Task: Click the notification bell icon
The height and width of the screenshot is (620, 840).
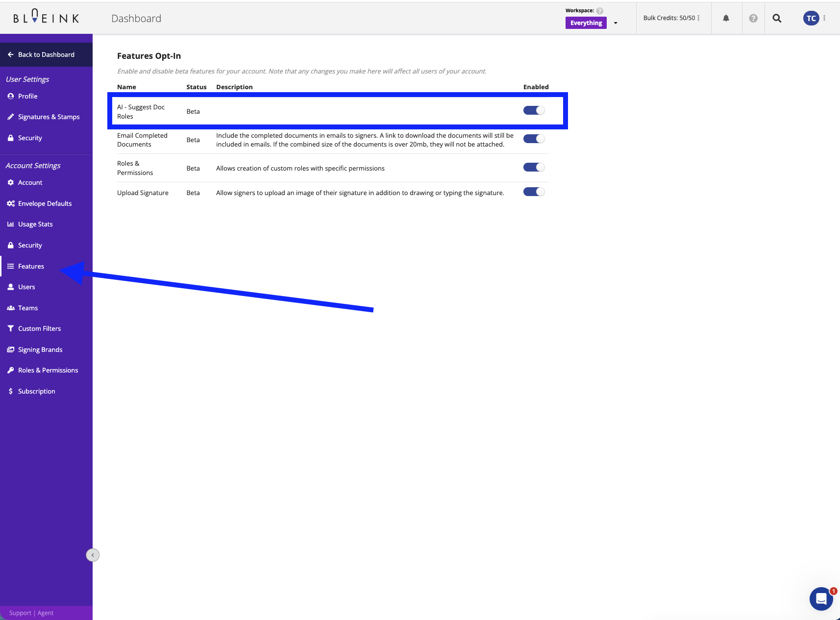Action: coord(726,18)
